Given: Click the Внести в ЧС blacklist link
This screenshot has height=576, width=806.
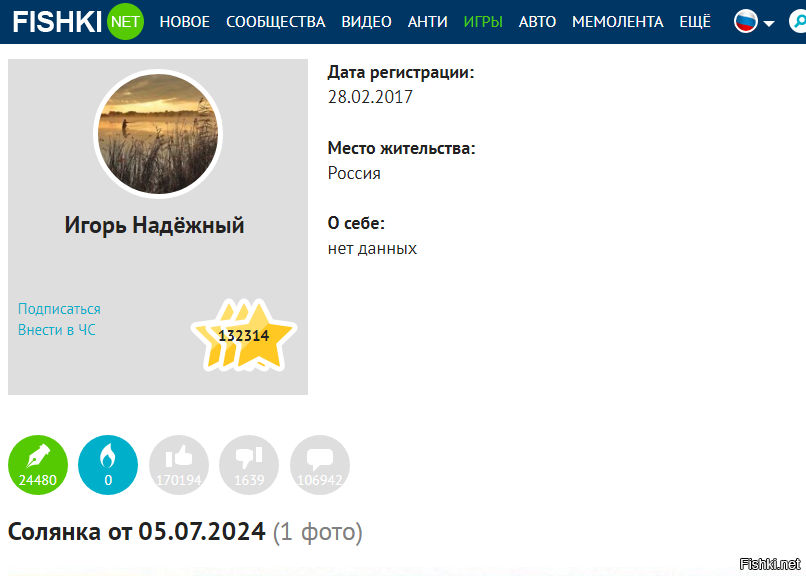Looking at the screenshot, I should [57, 330].
